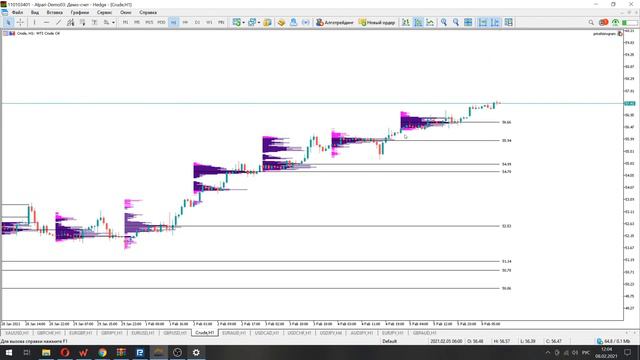Zoom in on the chart
Screen dimensions: 640x360
(x=444, y=22)
